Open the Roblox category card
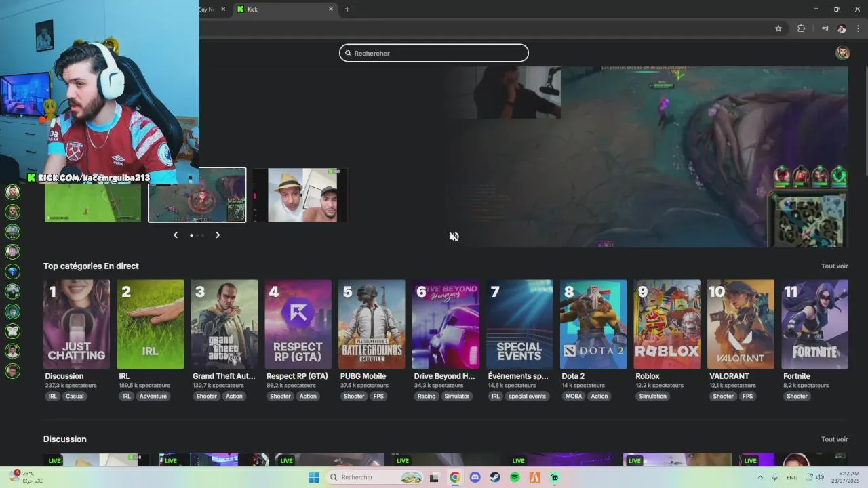This screenshot has width=868, height=488. tap(667, 324)
